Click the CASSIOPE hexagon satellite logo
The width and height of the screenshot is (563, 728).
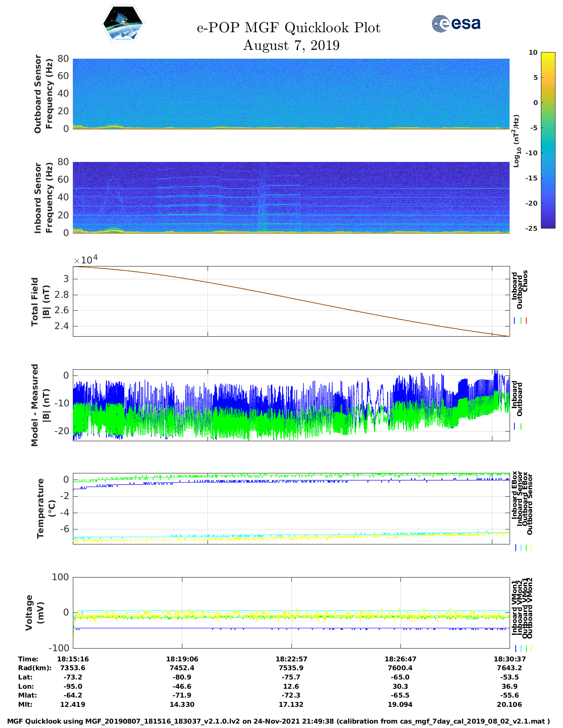click(123, 24)
